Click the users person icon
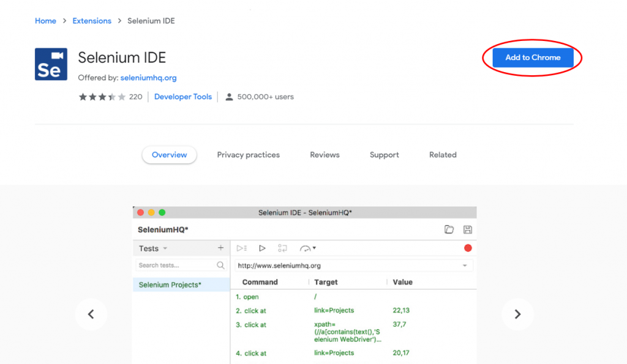Image resolution: width=627 pixels, height=364 pixels. [229, 97]
